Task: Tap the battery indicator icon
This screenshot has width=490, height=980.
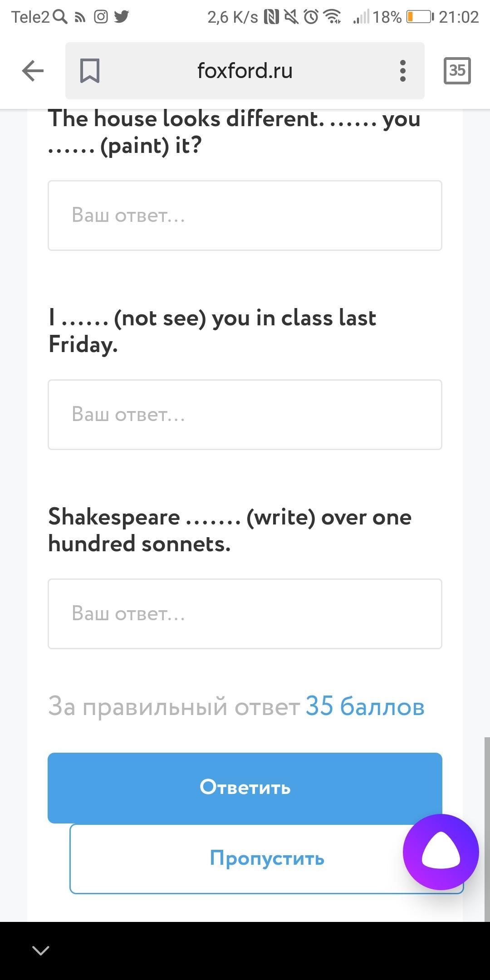Action: 419,17
